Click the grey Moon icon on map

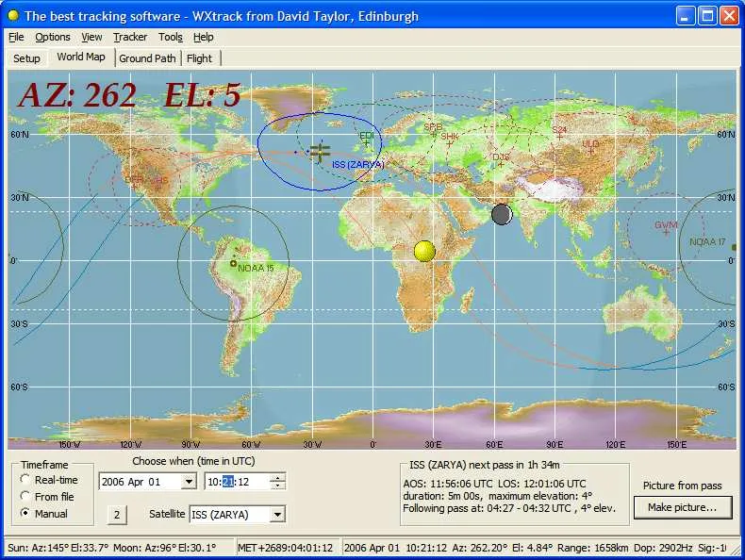(x=502, y=214)
